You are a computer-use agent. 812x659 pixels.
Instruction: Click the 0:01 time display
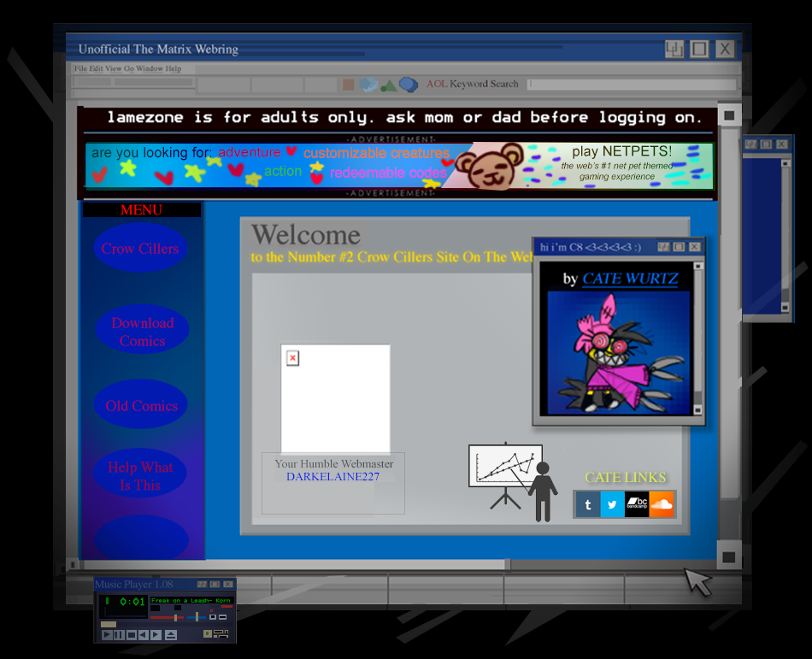pos(132,602)
